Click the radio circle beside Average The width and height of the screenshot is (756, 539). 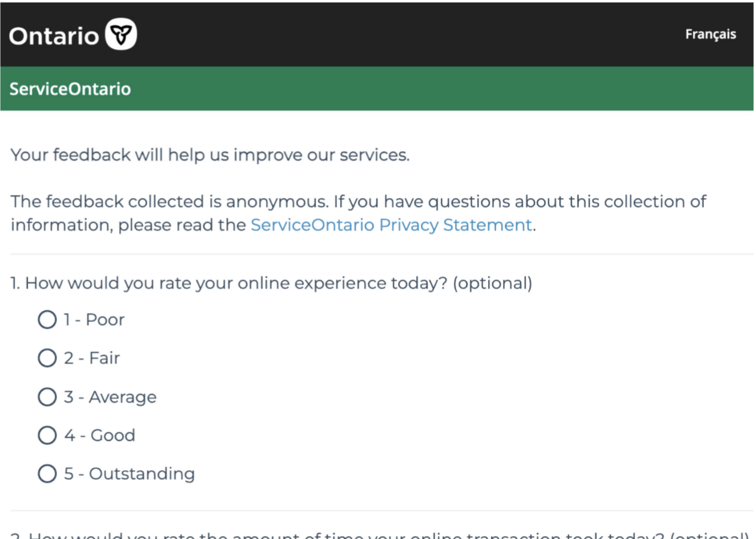tap(47, 397)
